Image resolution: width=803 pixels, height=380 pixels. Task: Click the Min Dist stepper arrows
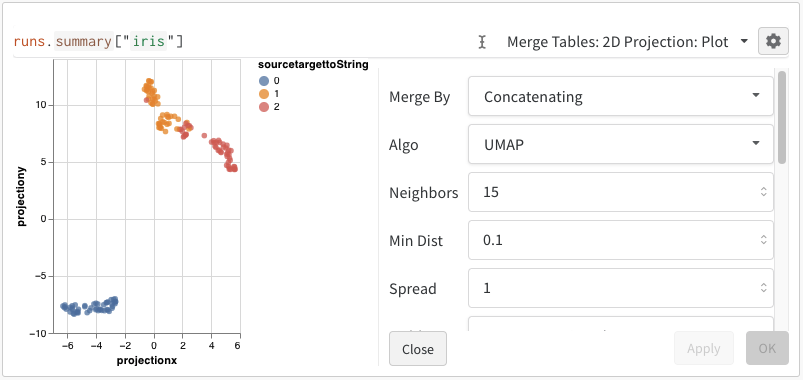[x=763, y=240]
